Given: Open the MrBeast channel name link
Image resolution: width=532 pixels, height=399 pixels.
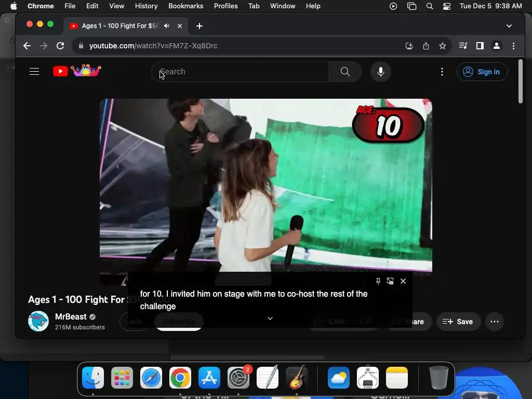Looking at the screenshot, I should click(71, 316).
